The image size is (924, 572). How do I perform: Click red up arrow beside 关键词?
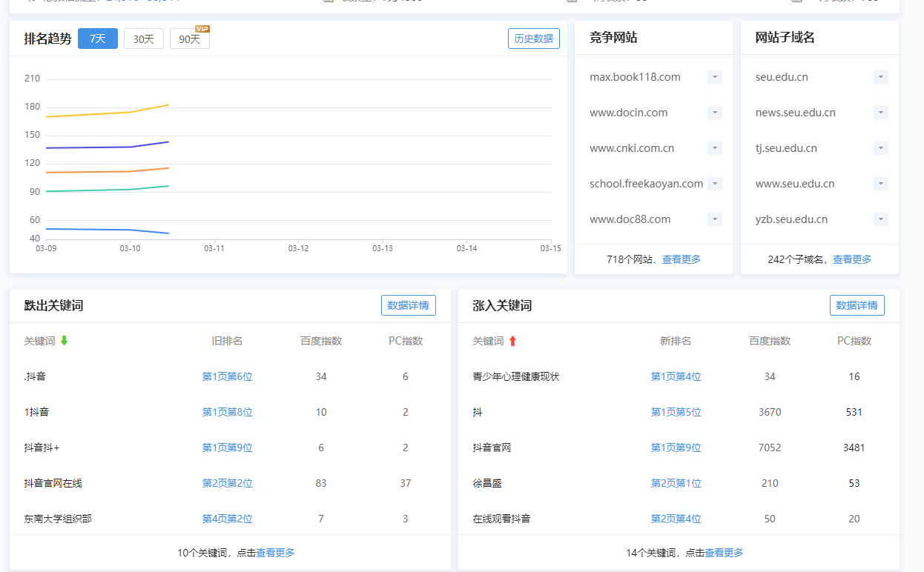(x=512, y=341)
